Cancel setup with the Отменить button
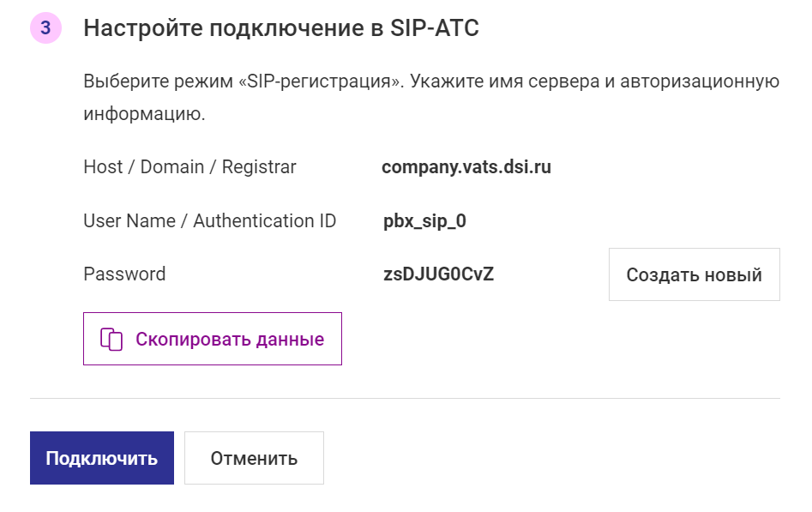Screen dimensions: 812x512 pyautogui.click(x=254, y=458)
